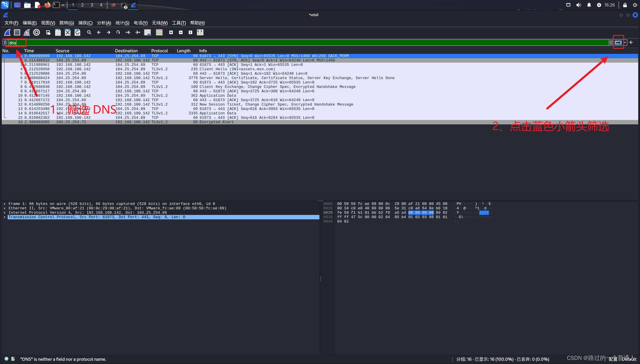Toggle packet list colorization

pyautogui.click(x=159, y=32)
